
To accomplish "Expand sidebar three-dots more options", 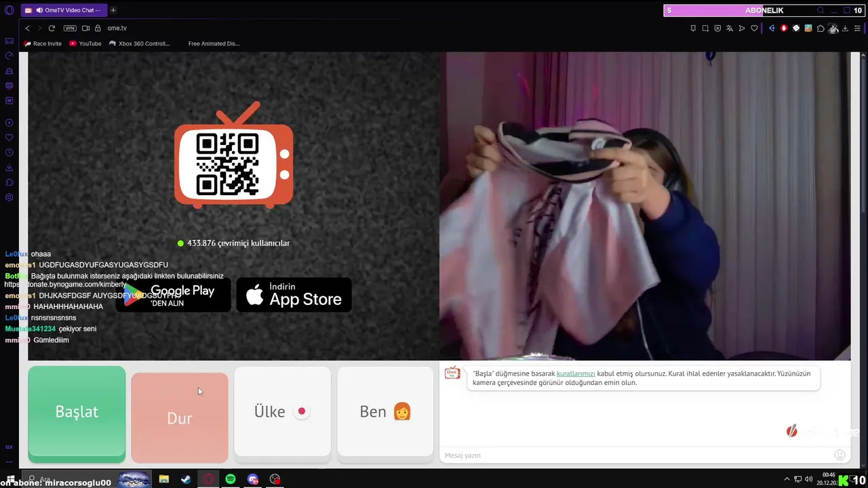I will [9, 462].
